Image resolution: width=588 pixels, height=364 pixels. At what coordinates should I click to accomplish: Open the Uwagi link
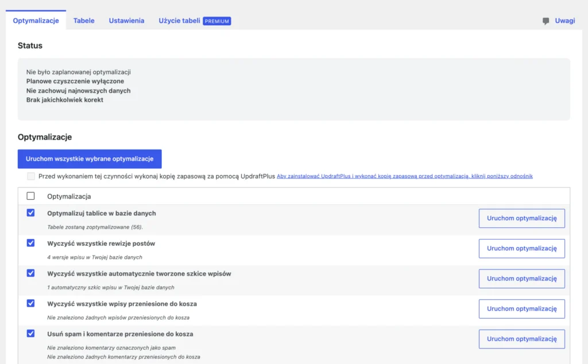coord(565,21)
